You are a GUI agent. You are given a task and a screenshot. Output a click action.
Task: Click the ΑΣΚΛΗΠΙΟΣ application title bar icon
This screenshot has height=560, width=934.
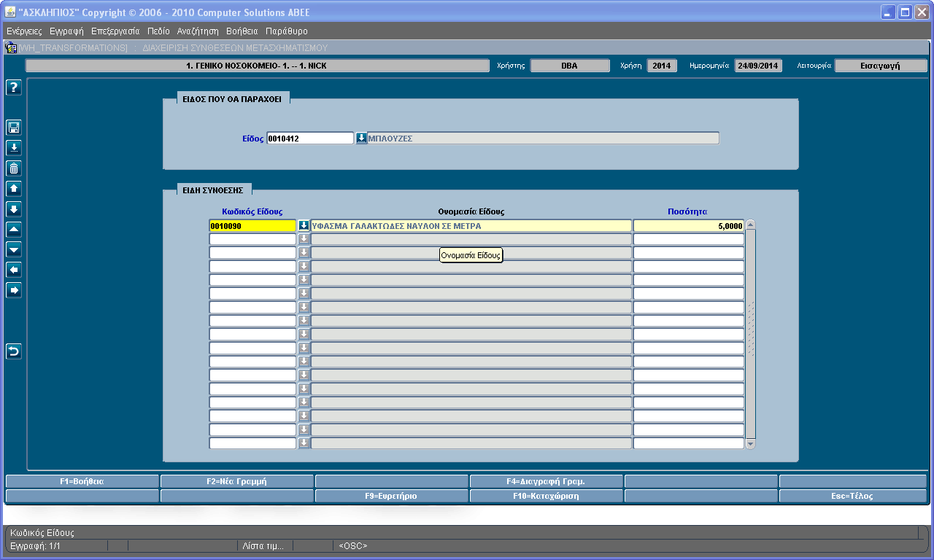pos(11,12)
